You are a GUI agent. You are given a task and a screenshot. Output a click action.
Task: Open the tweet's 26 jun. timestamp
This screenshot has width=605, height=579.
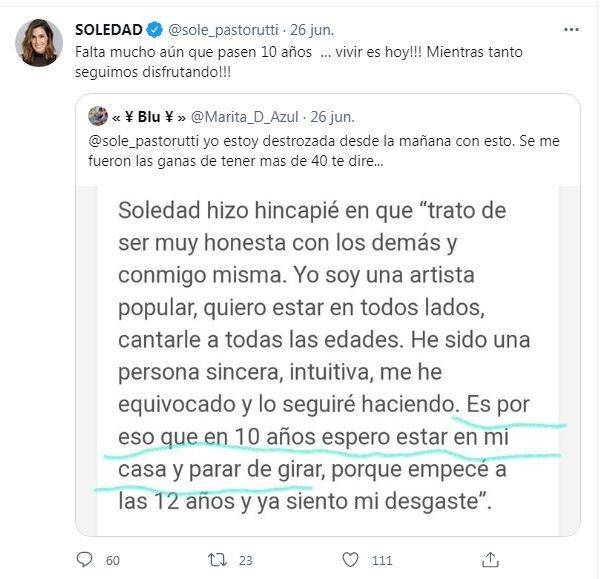click(312, 30)
